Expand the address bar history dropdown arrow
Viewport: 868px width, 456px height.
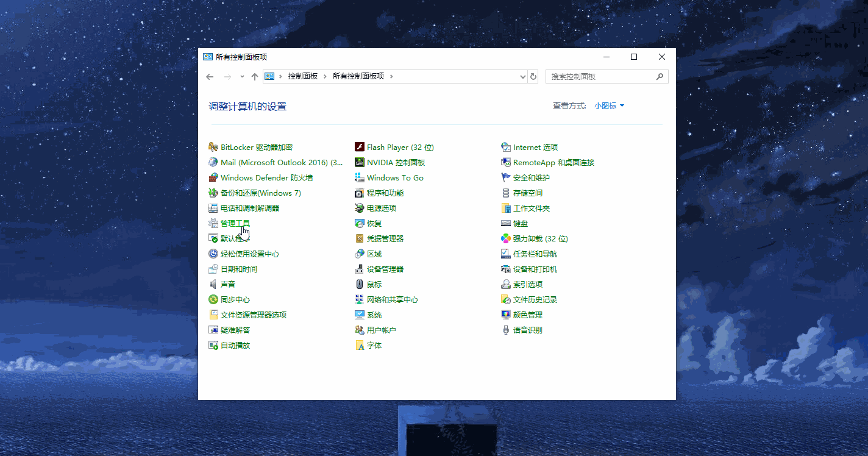(x=523, y=76)
